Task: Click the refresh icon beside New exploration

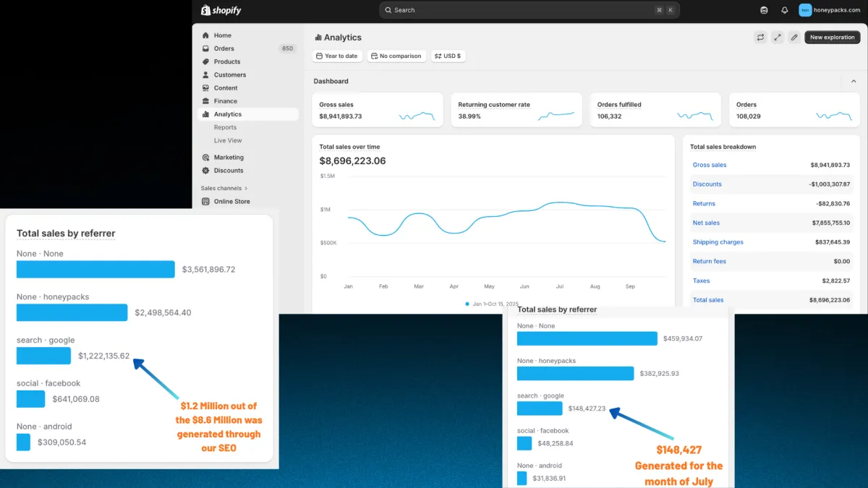Action: coord(760,38)
